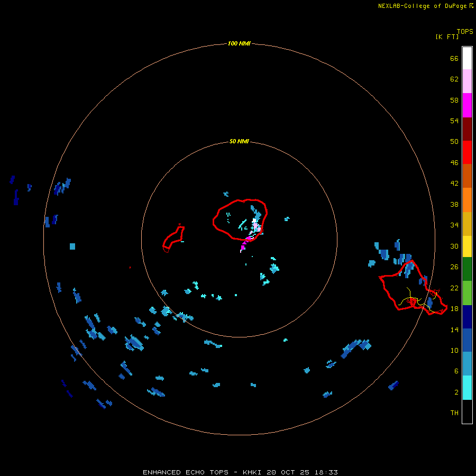Click the legend value 30
Image resolution: width=476 pixels, height=476 pixels.
pyautogui.click(x=454, y=246)
